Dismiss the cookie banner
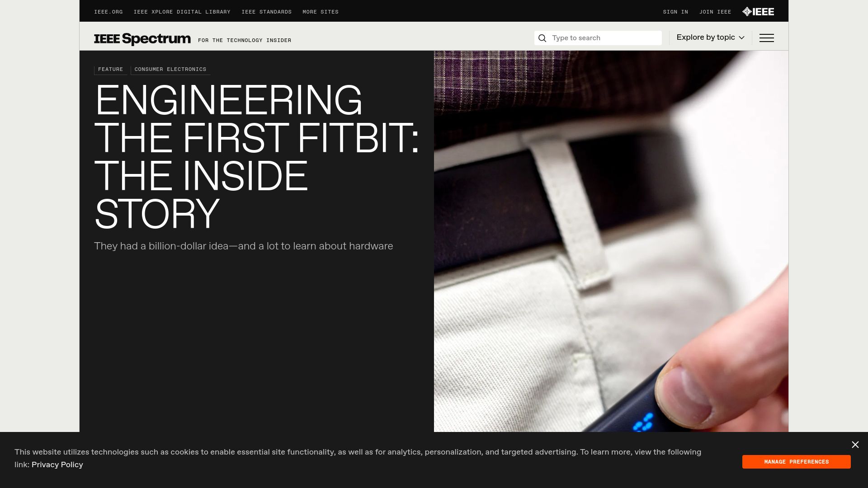Image resolution: width=868 pixels, height=488 pixels. tap(855, 445)
